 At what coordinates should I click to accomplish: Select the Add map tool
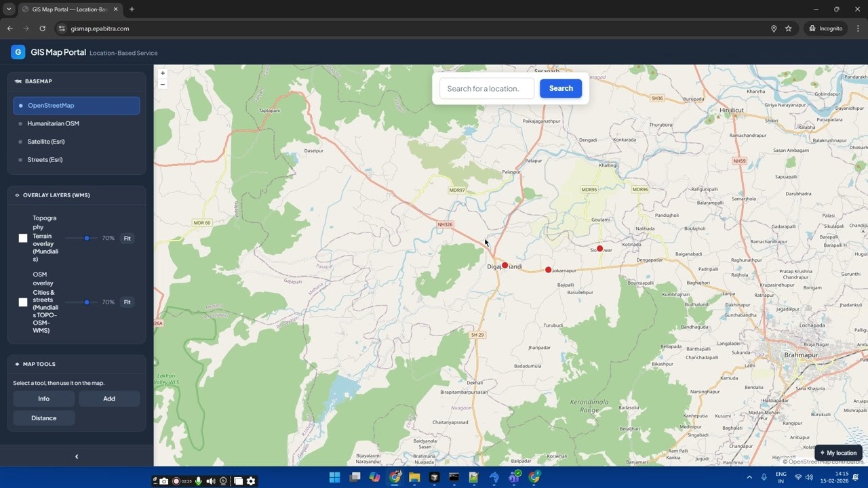click(x=109, y=399)
